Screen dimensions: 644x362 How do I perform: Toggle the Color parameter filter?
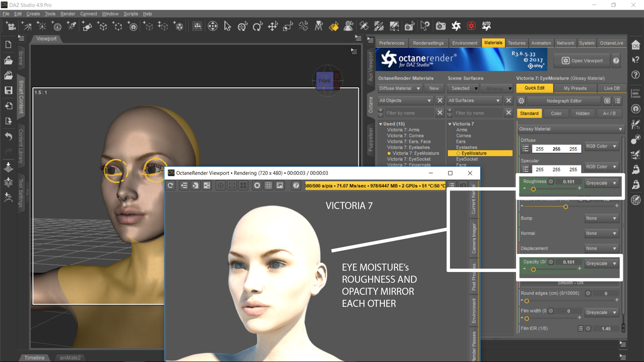(556, 113)
